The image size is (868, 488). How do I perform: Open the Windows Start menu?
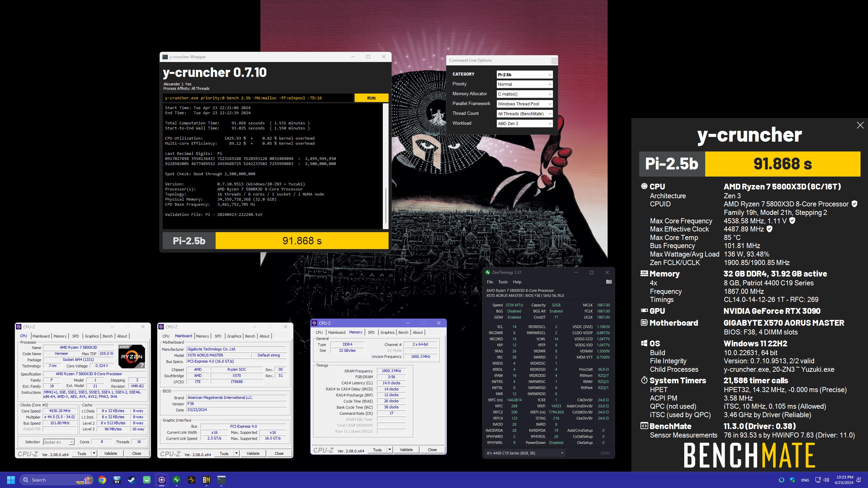click(11, 480)
